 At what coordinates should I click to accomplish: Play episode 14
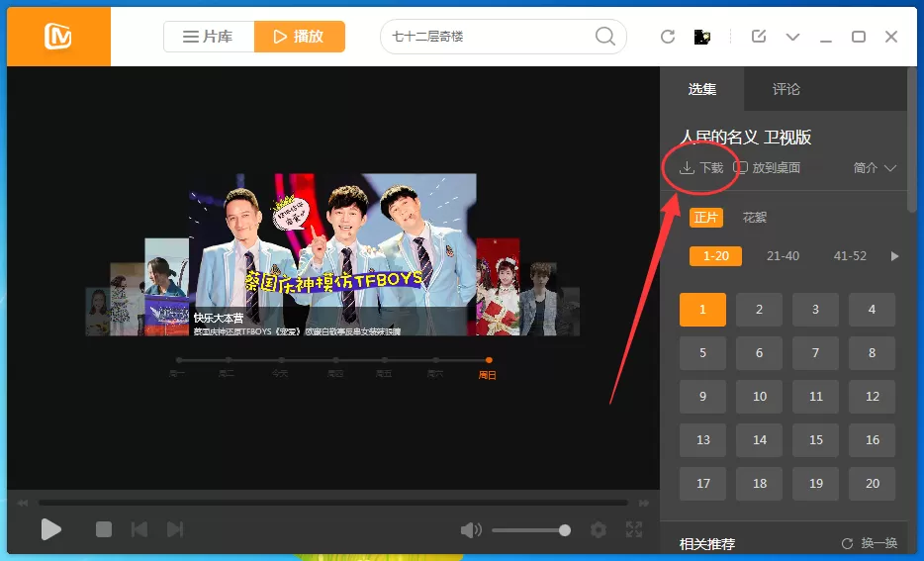[x=759, y=440]
